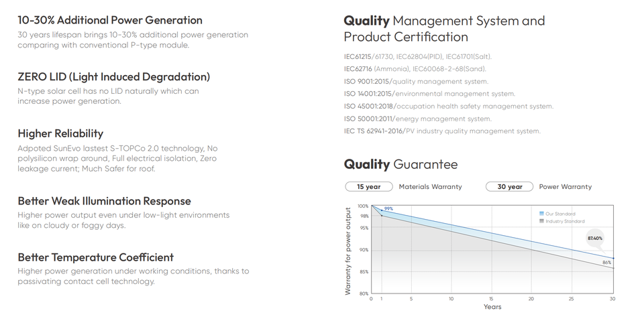644x329 pixels.
Task: Select the 87.40% callout bubble on the chart
Action: click(594, 238)
